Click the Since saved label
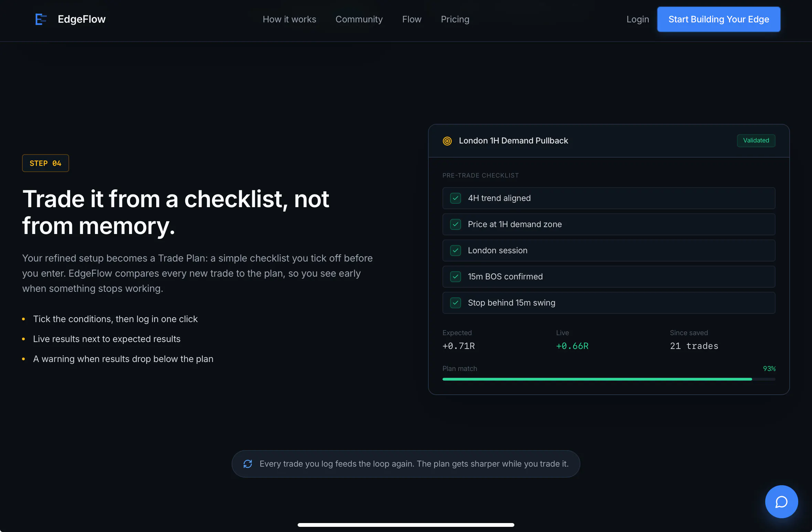This screenshot has width=812, height=532. pyautogui.click(x=689, y=333)
